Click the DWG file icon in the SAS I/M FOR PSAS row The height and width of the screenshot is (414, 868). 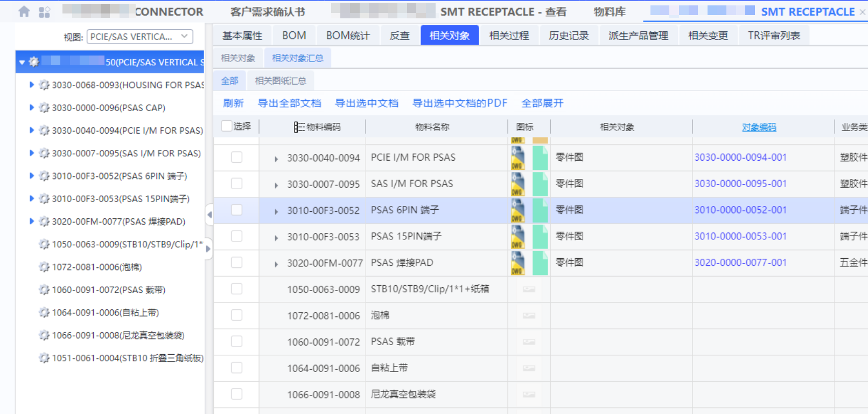pyautogui.click(x=518, y=184)
